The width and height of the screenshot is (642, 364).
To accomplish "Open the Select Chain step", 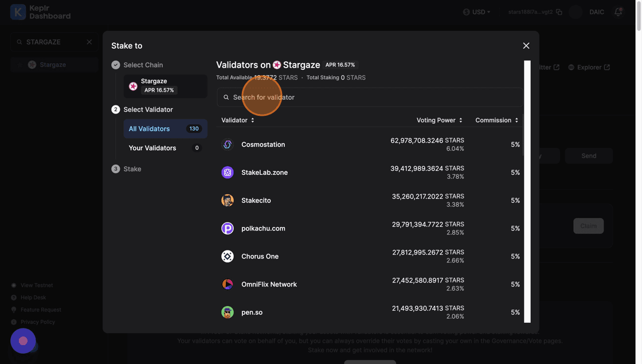I will [143, 65].
